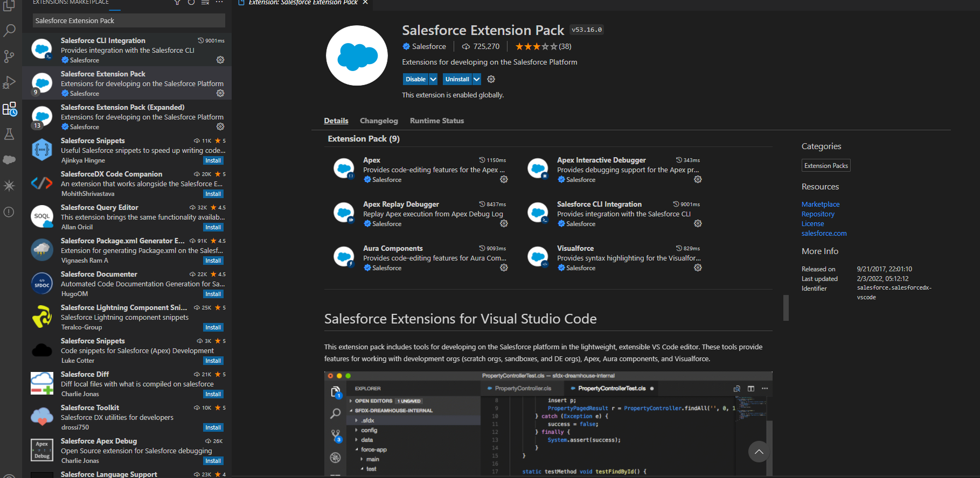This screenshot has height=478, width=980.
Task: Expand the Uninstall button dropdown arrow
Action: (x=476, y=79)
